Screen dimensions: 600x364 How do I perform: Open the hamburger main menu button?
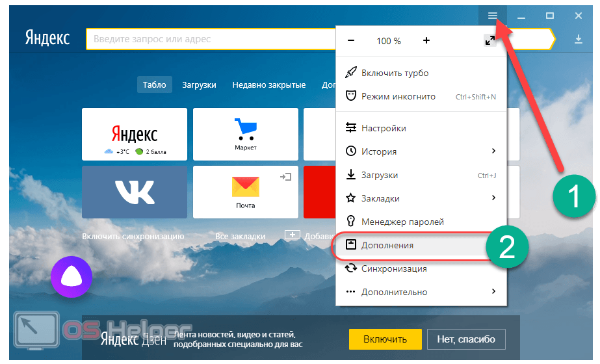pyautogui.click(x=492, y=16)
